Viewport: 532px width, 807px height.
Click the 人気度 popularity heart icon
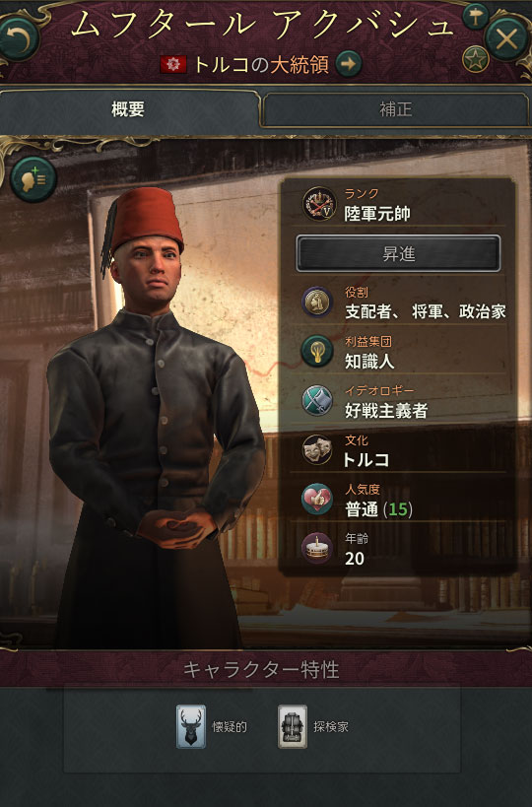[317, 499]
